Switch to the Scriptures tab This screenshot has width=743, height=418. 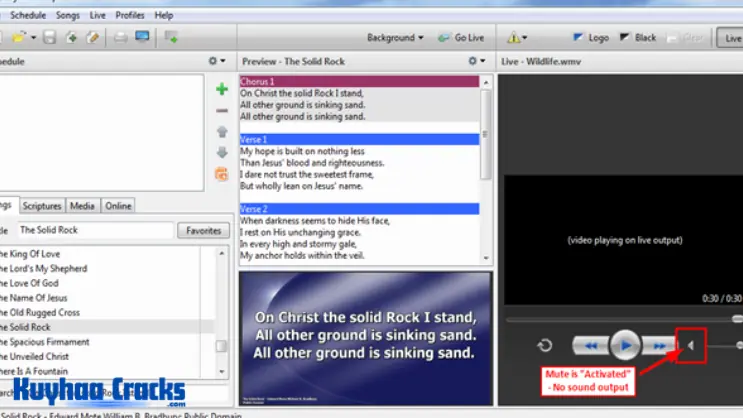[42, 206]
